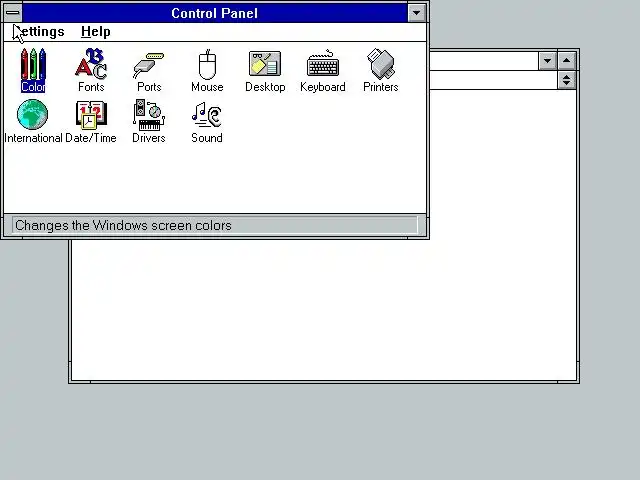Open the Help menu
The width and height of the screenshot is (640, 480).
pyautogui.click(x=96, y=31)
